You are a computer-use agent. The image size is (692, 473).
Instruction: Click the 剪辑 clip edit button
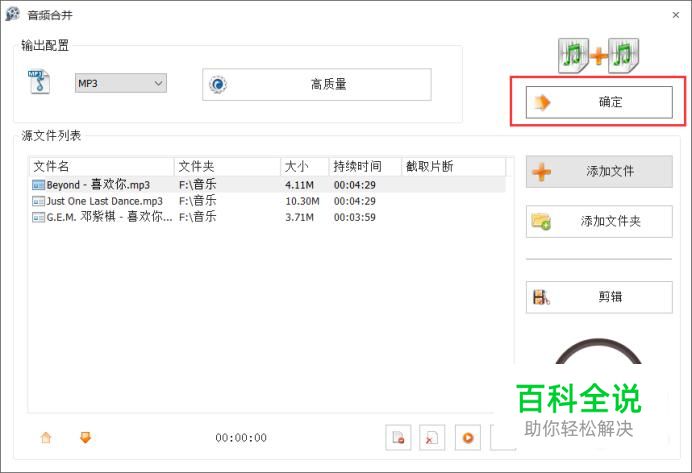click(599, 297)
